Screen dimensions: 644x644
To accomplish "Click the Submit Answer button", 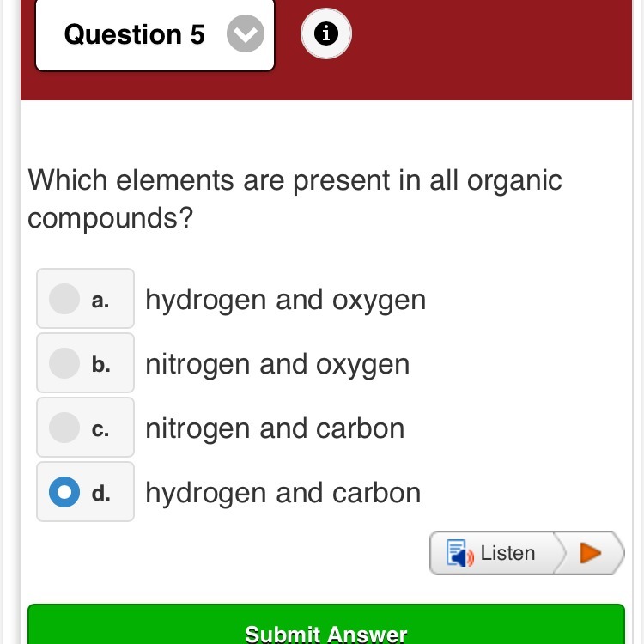I will [x=325, y=631].
